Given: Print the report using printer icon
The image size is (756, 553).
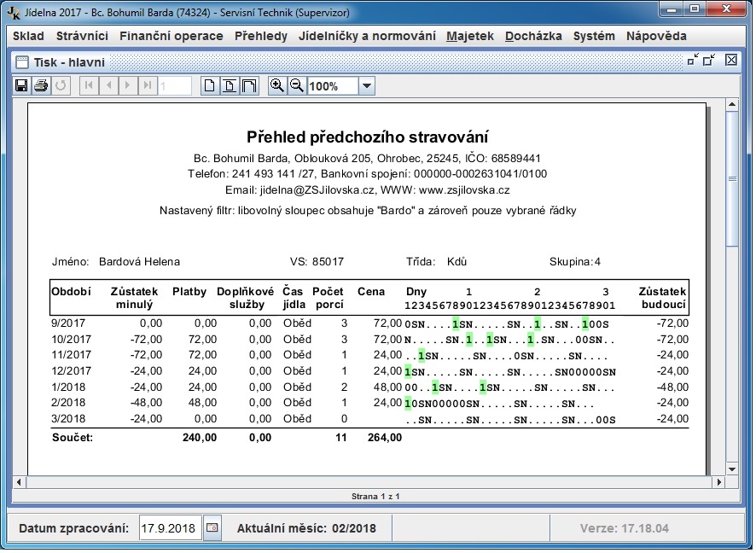Looking at the screenshot, I should (x=40, y=86).
